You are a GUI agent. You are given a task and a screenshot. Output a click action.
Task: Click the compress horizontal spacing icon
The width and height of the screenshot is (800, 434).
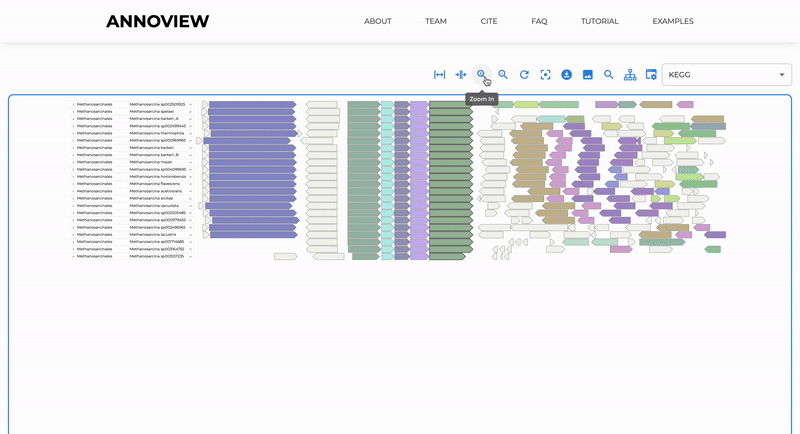(x=461, y=74)
